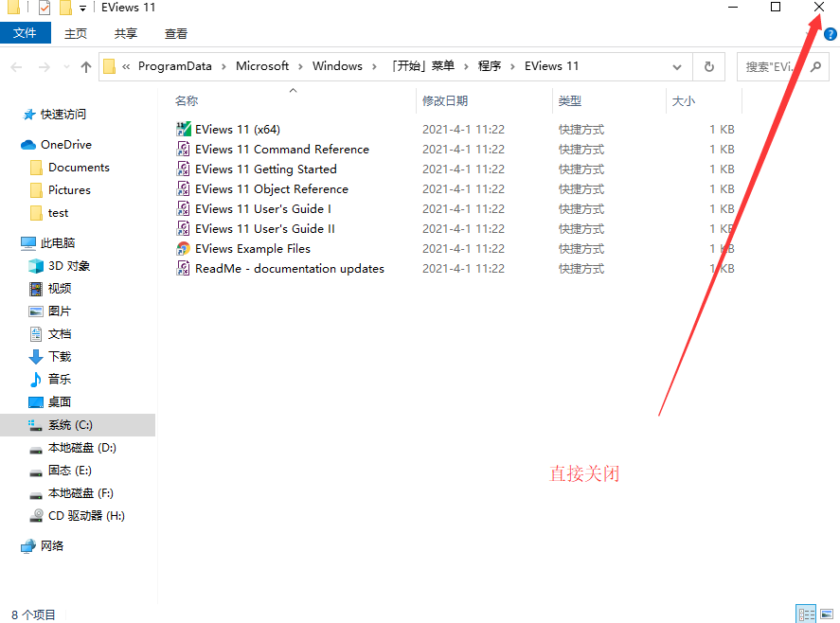Click the 网络 network icon
The image size is (840, 623).
pos(28,546)
